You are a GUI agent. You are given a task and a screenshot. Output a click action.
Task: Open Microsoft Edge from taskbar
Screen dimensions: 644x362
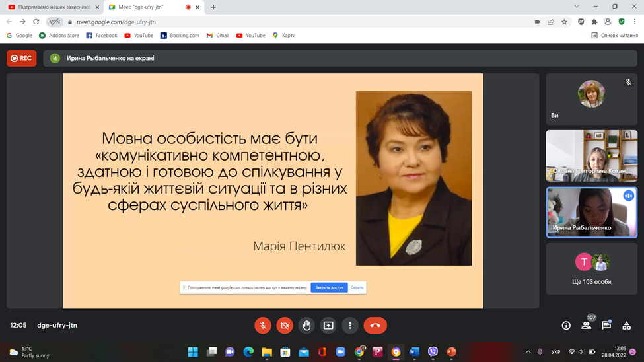(x=248, y=352)
